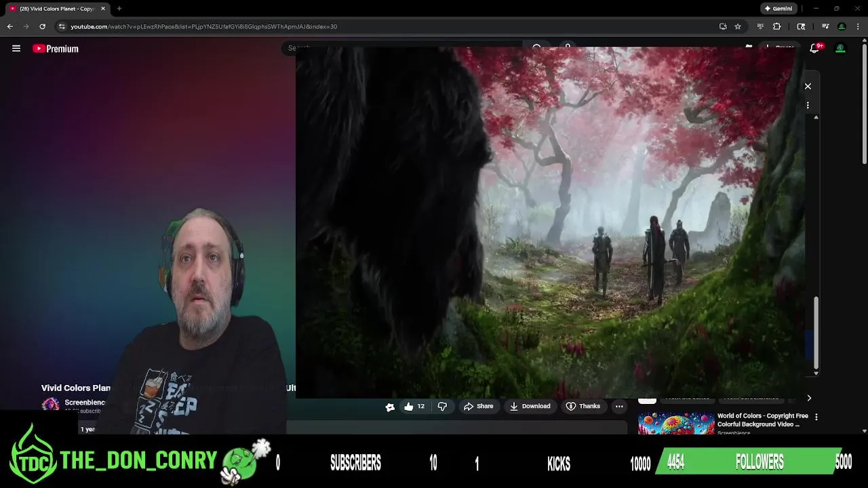Click the page vertical scrollbar thumb
Screen dimensions: 868x488
point(864,102)
